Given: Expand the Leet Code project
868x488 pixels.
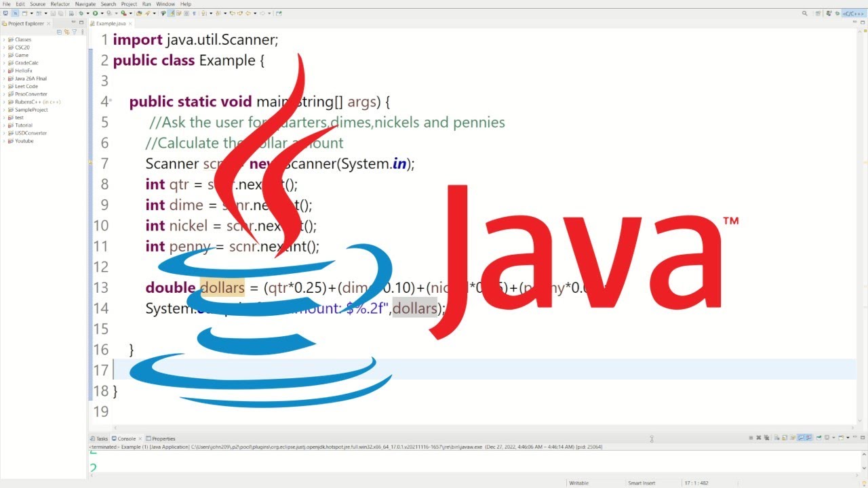Looking at the screenshot, I should pyautogui.click(x=4, y=86).
